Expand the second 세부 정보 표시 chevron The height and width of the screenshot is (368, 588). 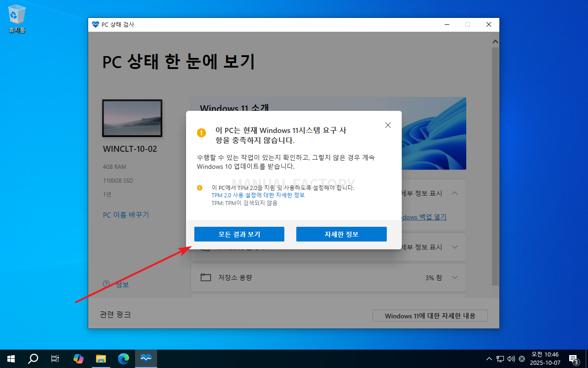pos(455,247)
